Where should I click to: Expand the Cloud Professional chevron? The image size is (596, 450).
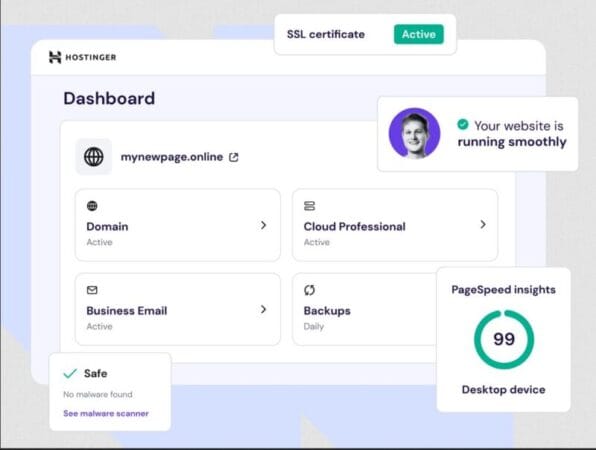pyautogui.click(x=483, y=225)
